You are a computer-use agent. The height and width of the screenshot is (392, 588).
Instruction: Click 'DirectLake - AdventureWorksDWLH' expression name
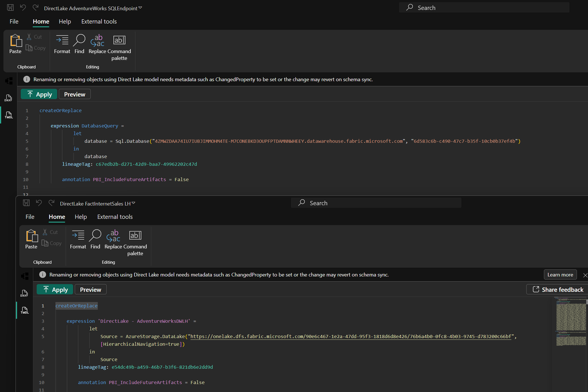click(x=144, y=321)
